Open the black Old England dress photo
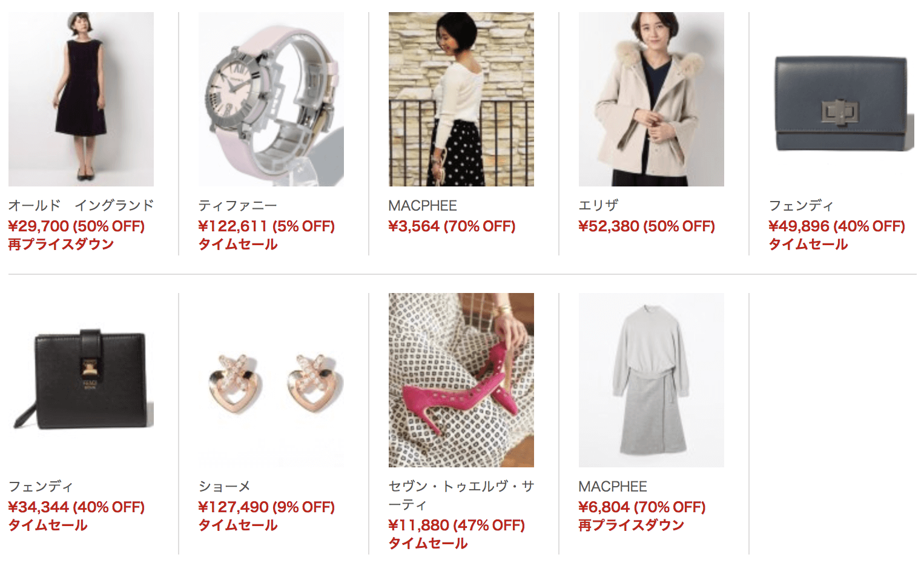Screen dimensions: 924x563 (x=81, y=99)
